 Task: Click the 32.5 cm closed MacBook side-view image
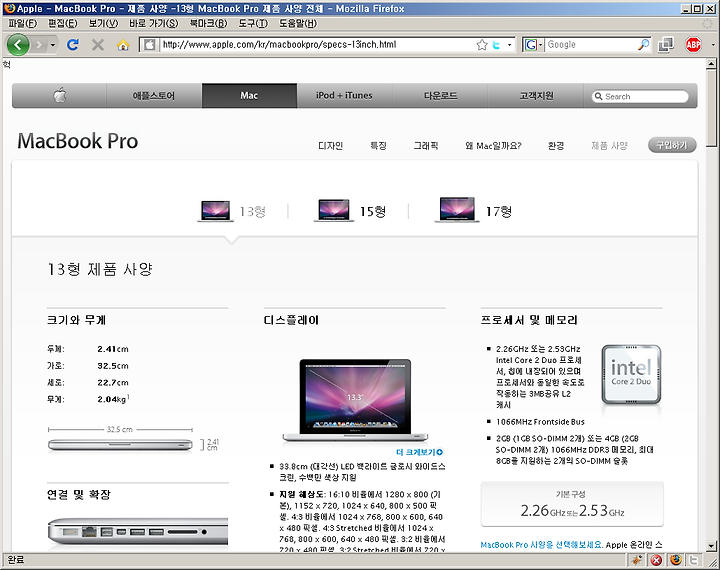point(120,445)
